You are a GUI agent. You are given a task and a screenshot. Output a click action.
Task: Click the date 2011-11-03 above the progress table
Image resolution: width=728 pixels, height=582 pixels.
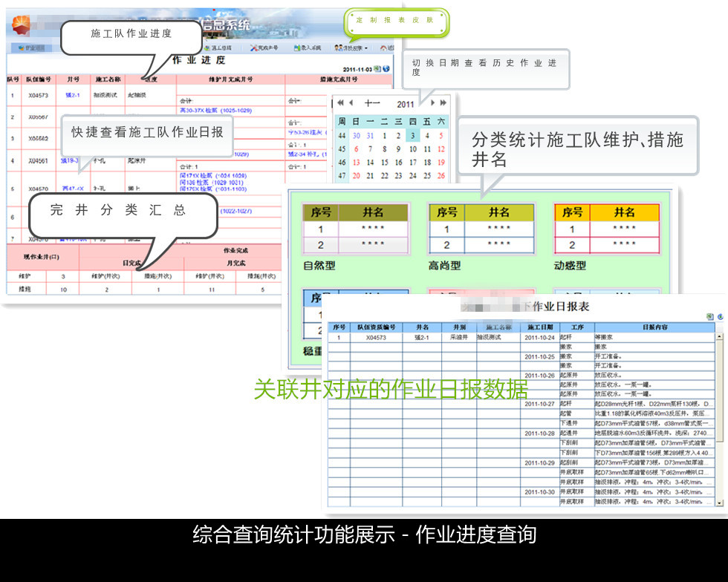[x=357, y=69]
